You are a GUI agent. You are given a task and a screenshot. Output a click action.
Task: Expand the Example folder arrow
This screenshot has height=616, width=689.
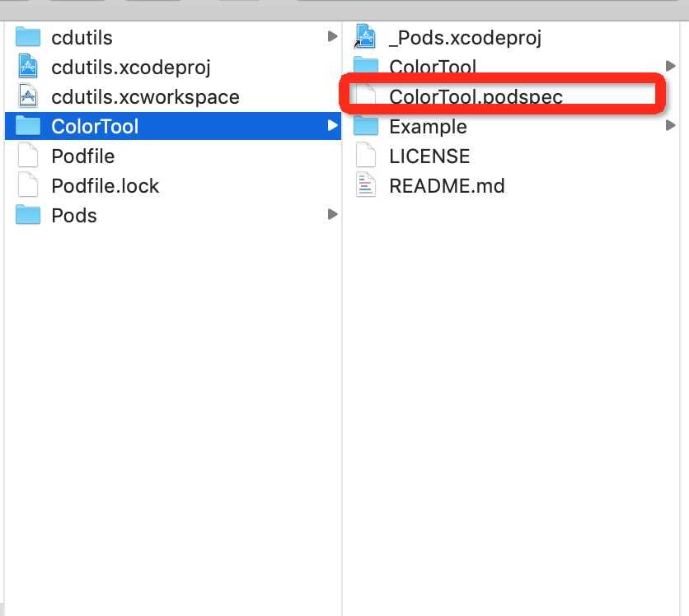point(671,125)
